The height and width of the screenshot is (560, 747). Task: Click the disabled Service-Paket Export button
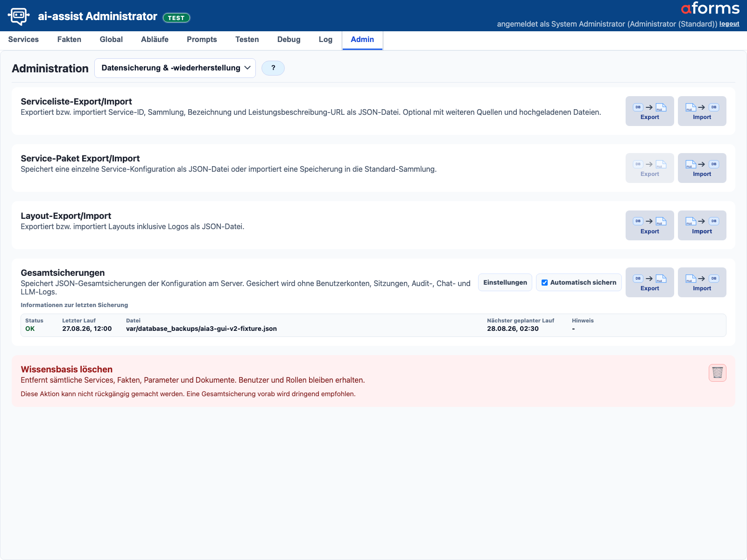coord(649,168)
